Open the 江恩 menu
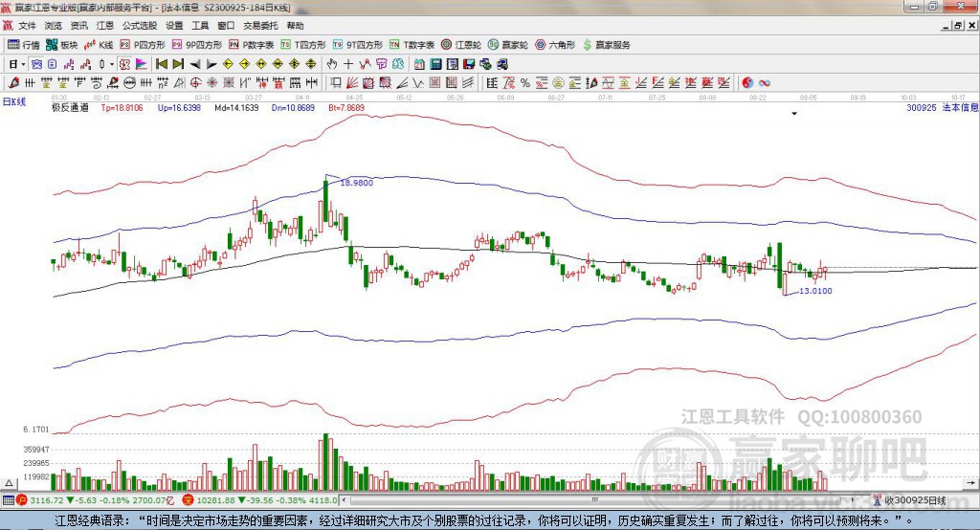The width and height of the screenshot is (980, 530). click(105, 26)
